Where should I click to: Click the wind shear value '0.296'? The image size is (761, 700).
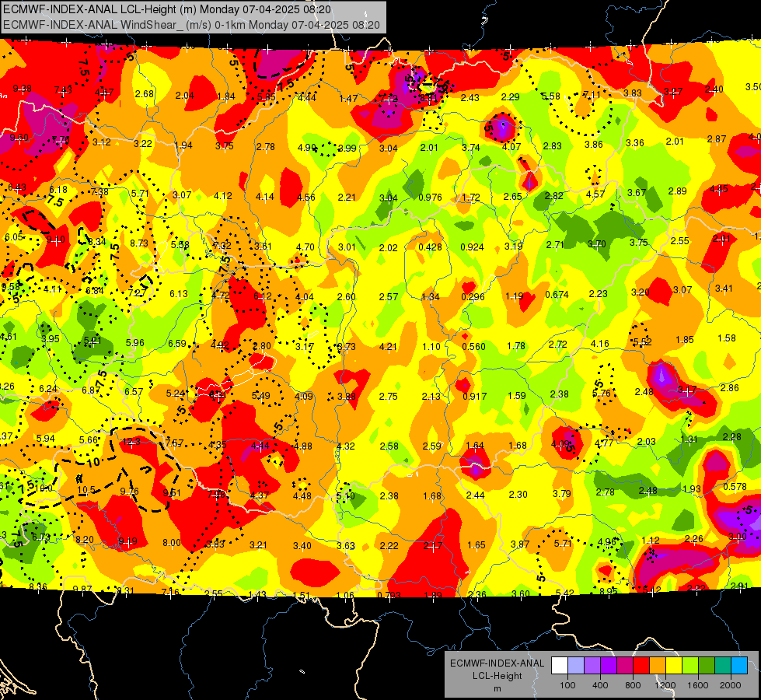point(473,297)
